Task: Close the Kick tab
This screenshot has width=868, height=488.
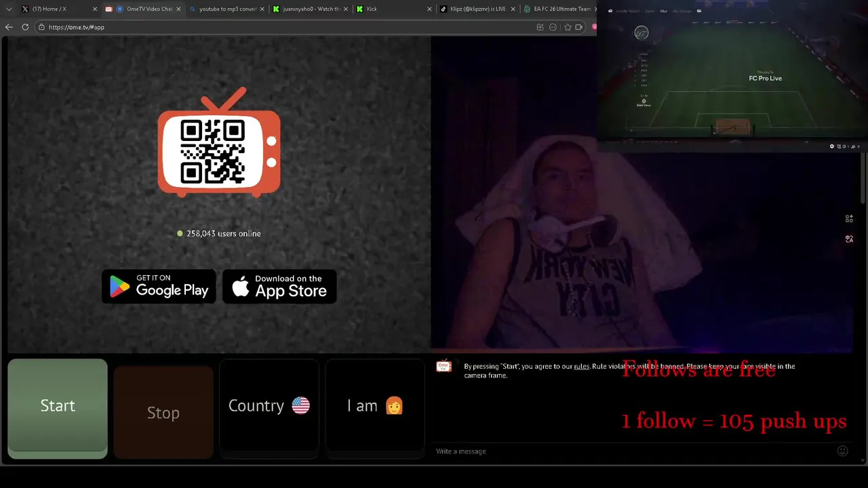Action: [x=429, y=9]
